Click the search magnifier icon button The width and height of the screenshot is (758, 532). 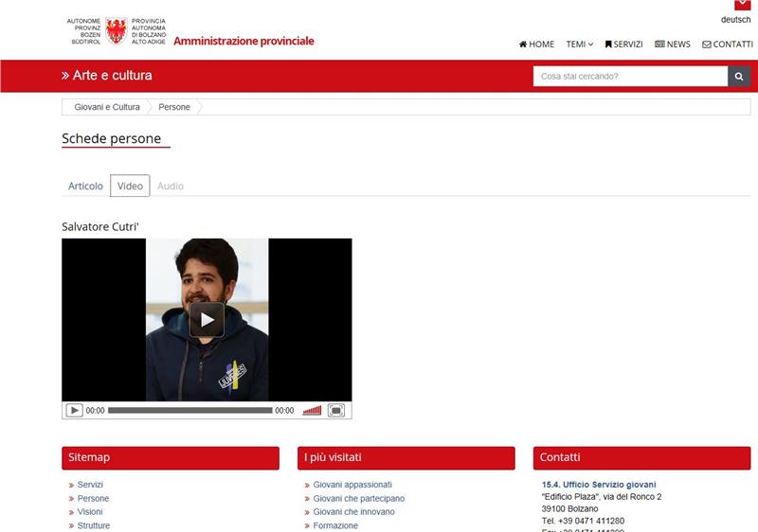pos(739,77)
